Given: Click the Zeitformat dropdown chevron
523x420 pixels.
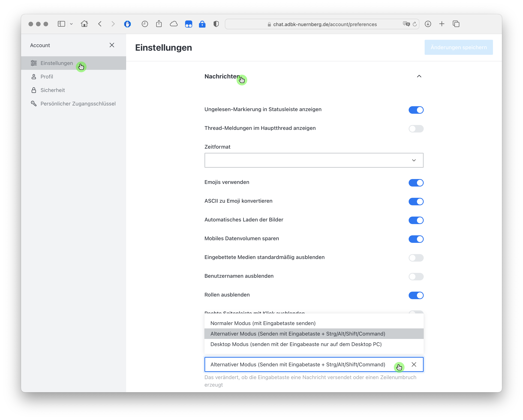Looking at the screenshot, I should 414,160.
